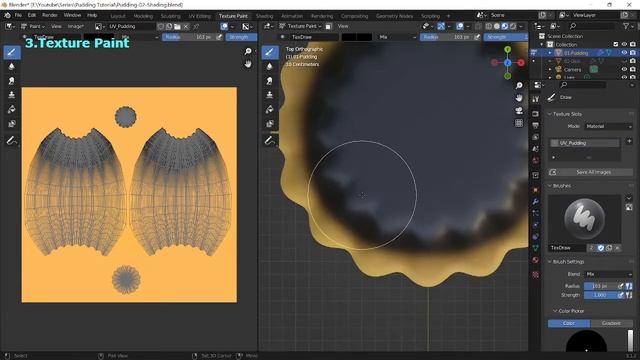Viewport: 640px width, 360px height.
Task: Toggle render camera icon for 01-Pudding
Action: pyautogui.click(x=633, y=53)
